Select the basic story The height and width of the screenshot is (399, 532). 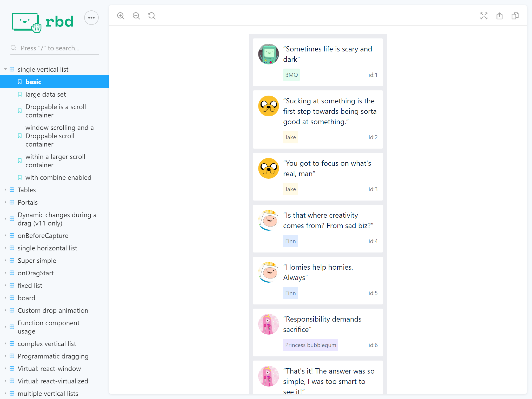(55, 82)
